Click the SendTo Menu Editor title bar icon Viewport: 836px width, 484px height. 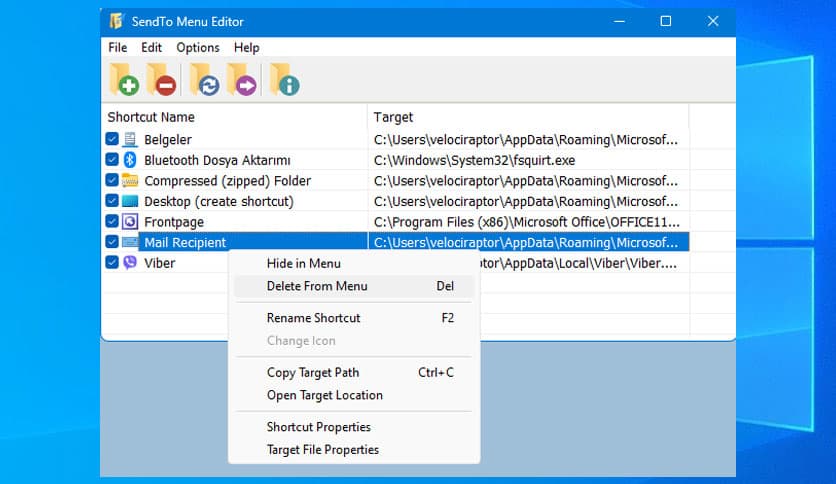[x=116, y=21]
